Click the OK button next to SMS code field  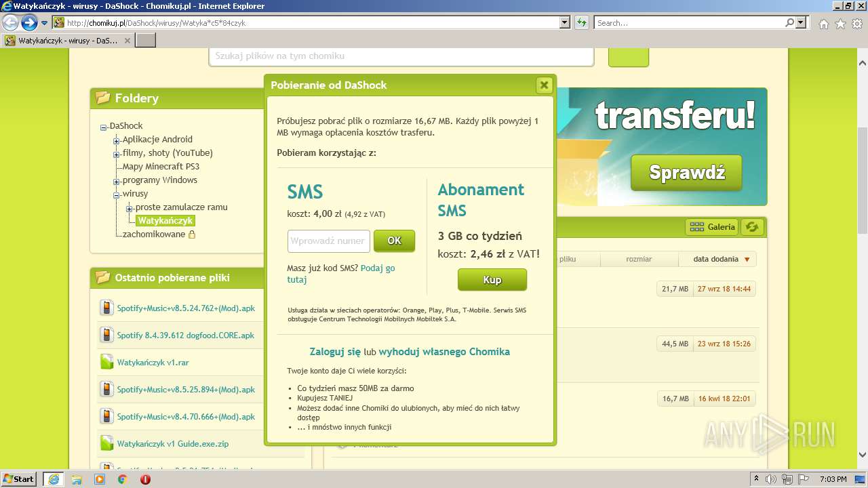[394, 241]
